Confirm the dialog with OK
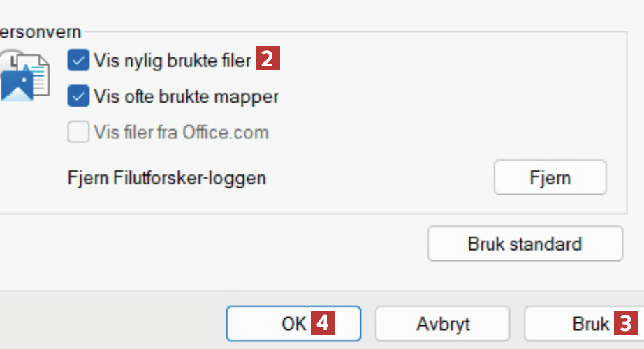Viewport: 644px width, 349px height. [x=293, y=324]
